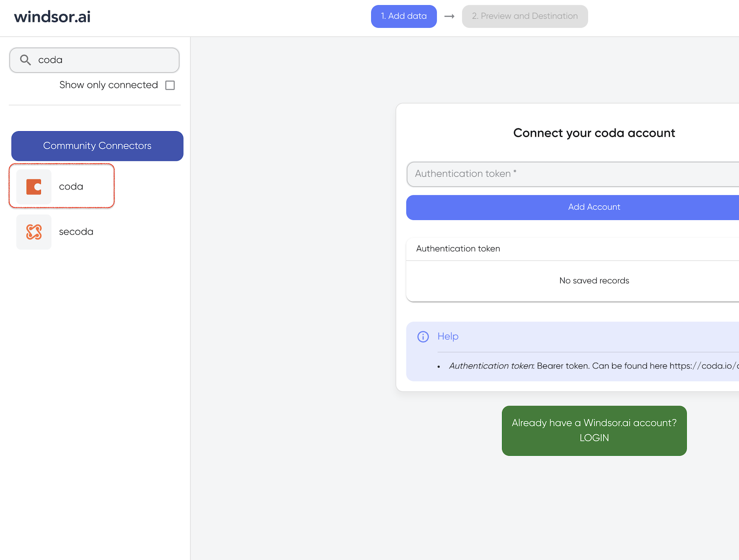The image size is (739, 560).
Task: Select the secoda connector label
Action: (76, 232)
